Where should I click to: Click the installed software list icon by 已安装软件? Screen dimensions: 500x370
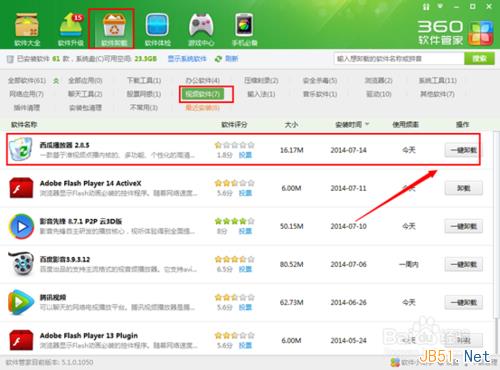(10, 59)
